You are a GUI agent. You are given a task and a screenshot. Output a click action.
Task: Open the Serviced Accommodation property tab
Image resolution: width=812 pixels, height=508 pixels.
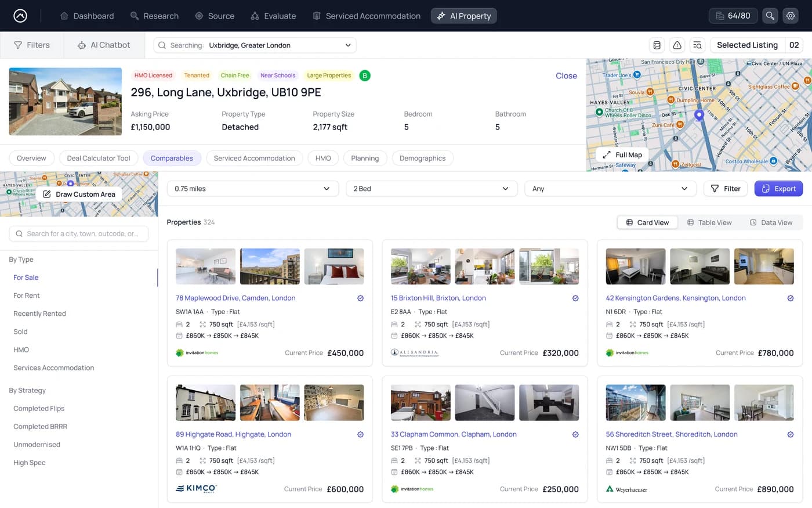pyautogui.click(x=254, y=158)
